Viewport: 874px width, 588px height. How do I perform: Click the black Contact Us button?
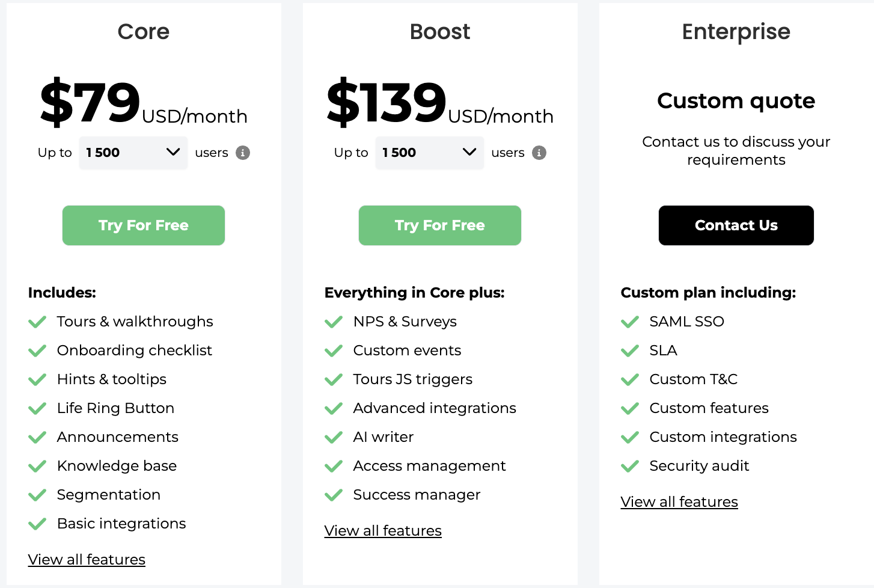tap(736, 225)
